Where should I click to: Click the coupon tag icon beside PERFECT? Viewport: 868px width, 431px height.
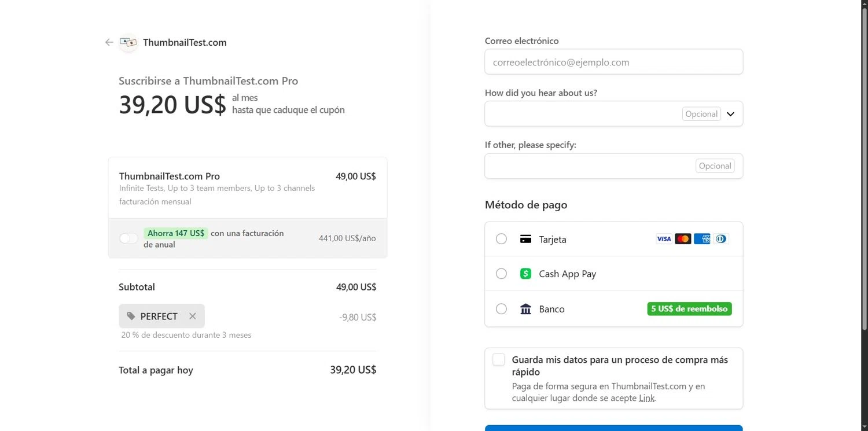click(x=131, y=316)
